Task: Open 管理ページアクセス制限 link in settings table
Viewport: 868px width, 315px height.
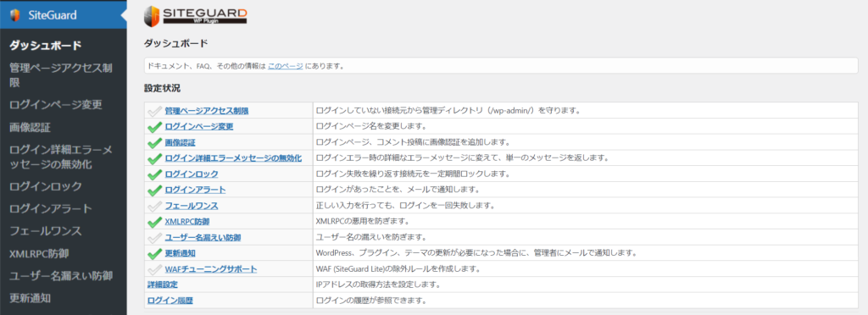Action: (x=207, y=111)
